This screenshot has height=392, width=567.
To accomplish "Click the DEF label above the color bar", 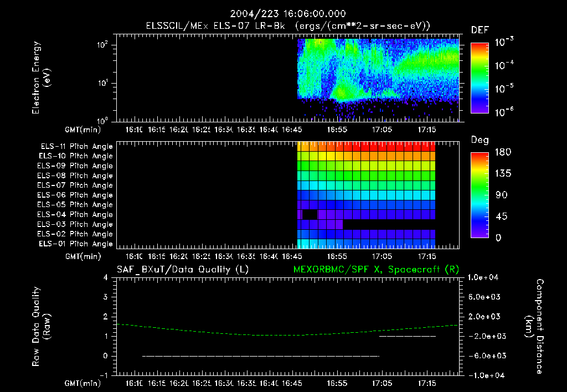I will tap(480, 30).
